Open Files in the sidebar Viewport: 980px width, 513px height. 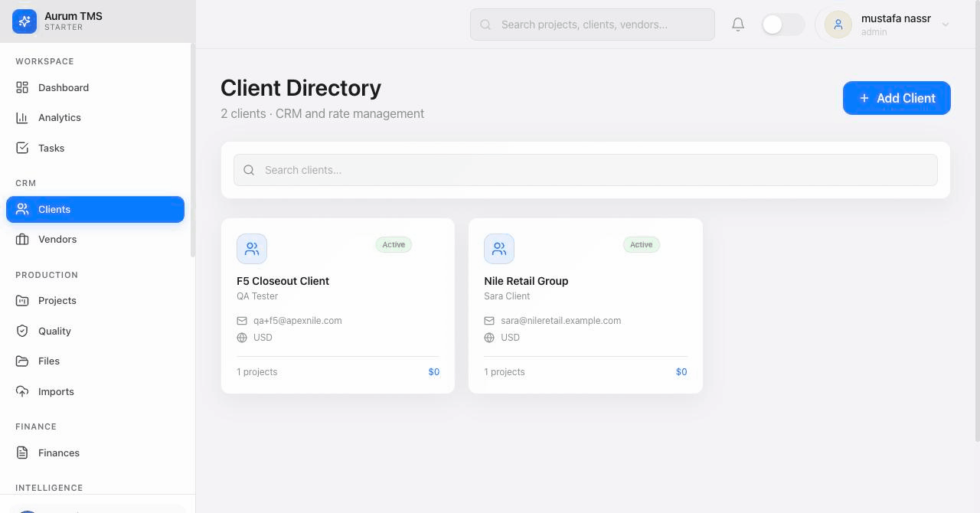click(x=95, y=361)
